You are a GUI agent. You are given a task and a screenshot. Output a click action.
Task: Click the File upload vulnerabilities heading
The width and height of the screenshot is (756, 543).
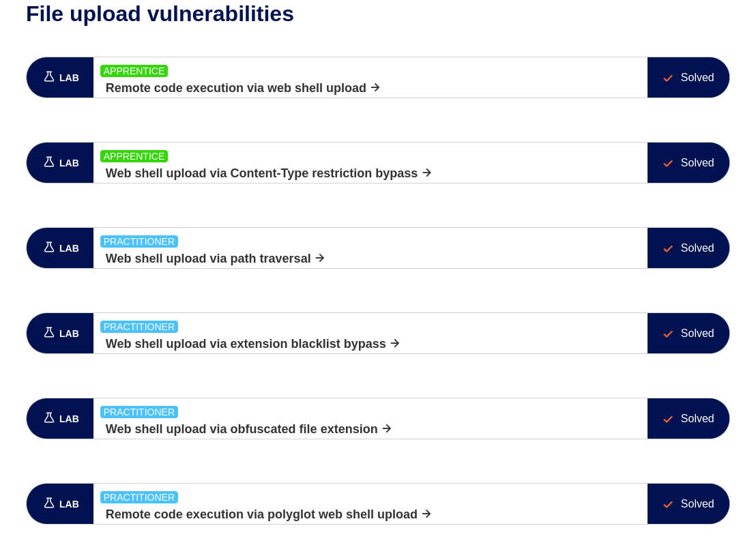point(160,14)
